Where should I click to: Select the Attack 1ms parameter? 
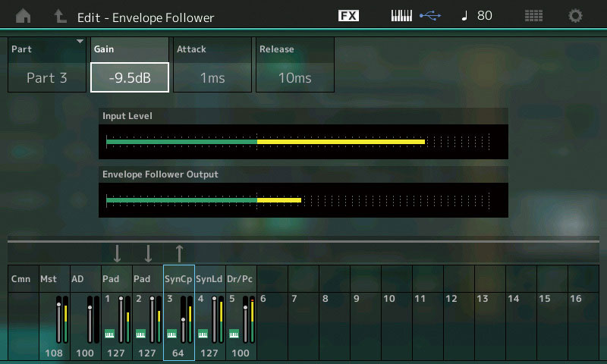[212, 77]
